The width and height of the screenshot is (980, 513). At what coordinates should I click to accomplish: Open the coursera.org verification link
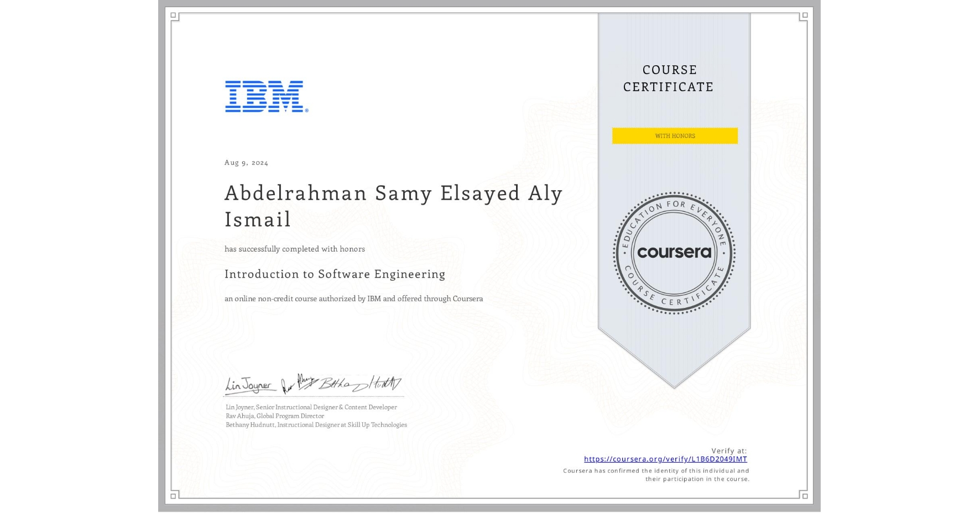pos(665,459)
